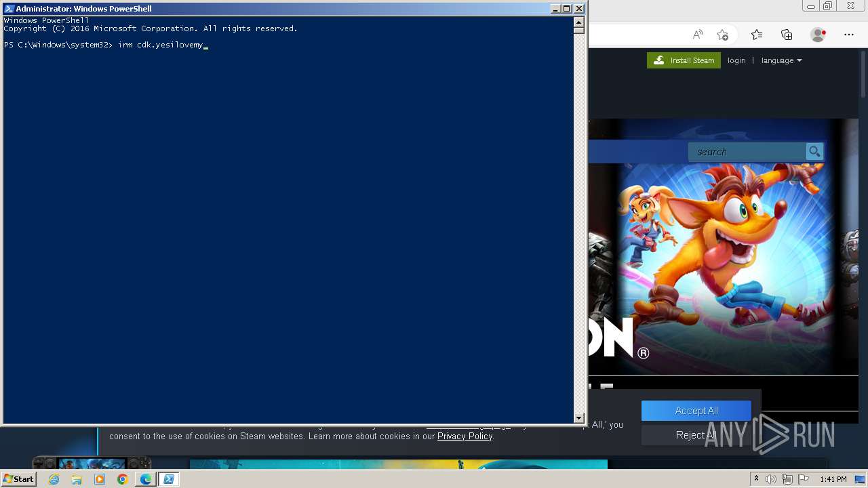This screenshot has height=488, width=868.
Task: Focus the Steam store search box
Action: [x=747, y=152]
